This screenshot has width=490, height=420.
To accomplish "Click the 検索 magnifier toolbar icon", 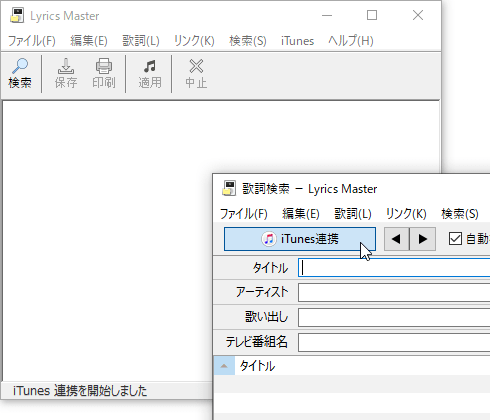I will [20, 66].
